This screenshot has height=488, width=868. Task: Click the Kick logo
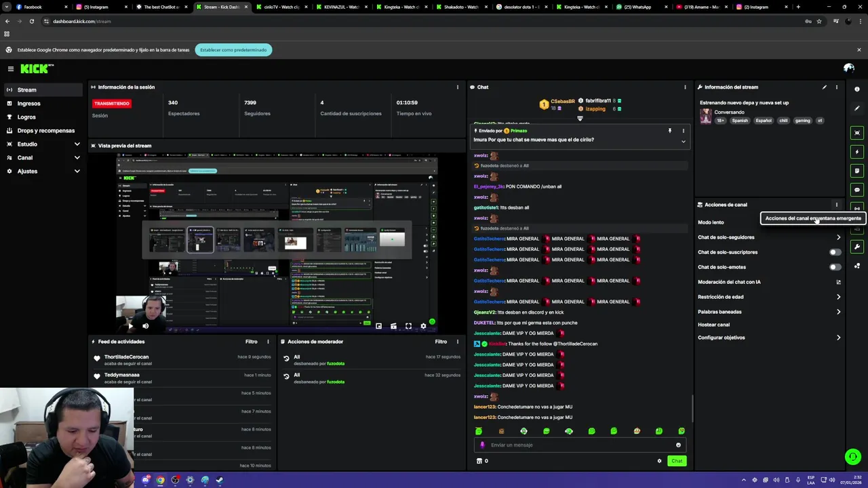(x=37, y=68)
